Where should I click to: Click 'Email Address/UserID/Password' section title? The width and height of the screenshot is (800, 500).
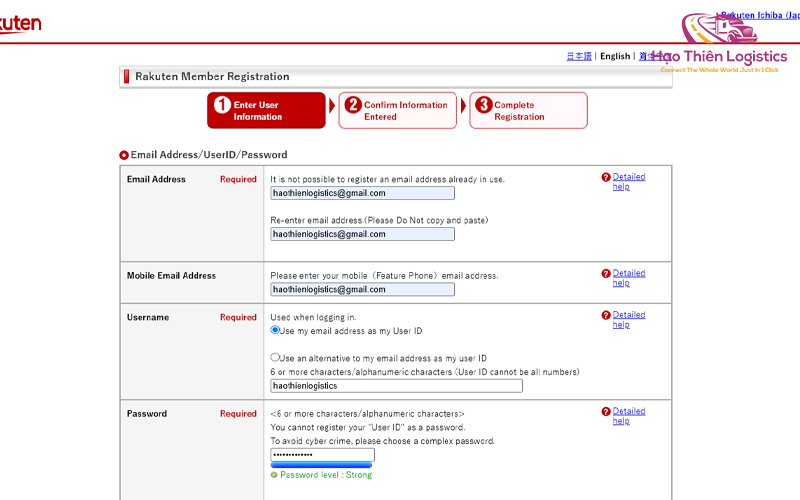(x=209, y=155)
